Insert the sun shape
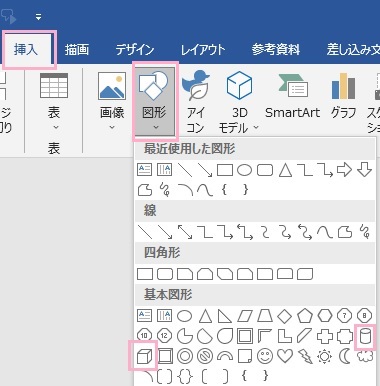The image size is (380, 386). [324, 356]
